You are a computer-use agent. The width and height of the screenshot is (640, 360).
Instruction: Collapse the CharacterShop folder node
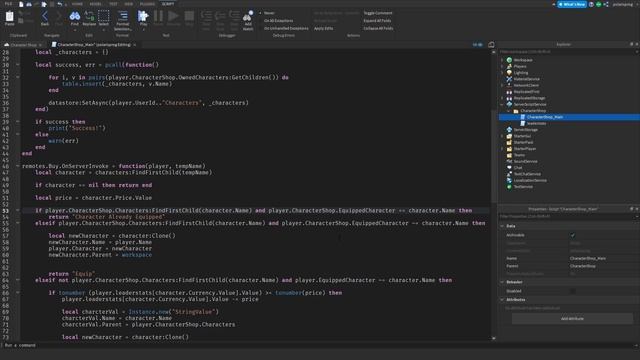pos(509,111)
